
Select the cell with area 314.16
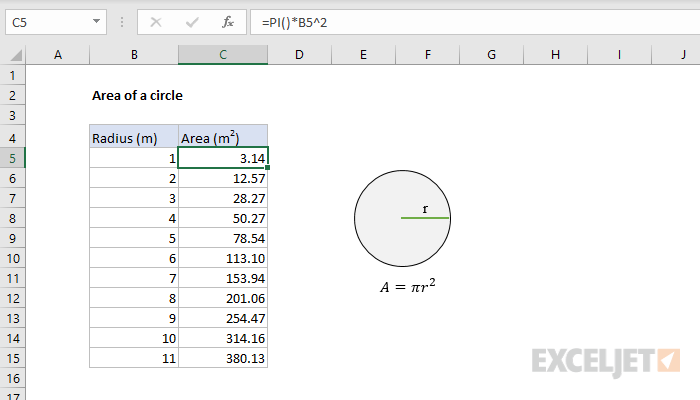[x=223, y=338]
